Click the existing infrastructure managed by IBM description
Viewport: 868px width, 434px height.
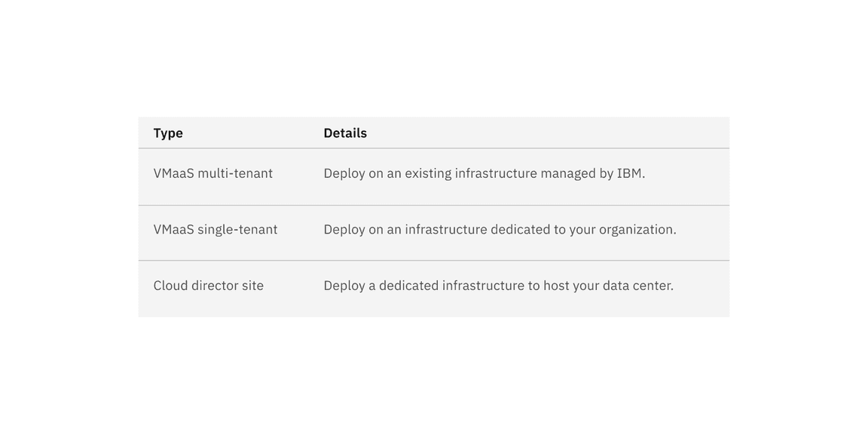click(x=484, y=173)
